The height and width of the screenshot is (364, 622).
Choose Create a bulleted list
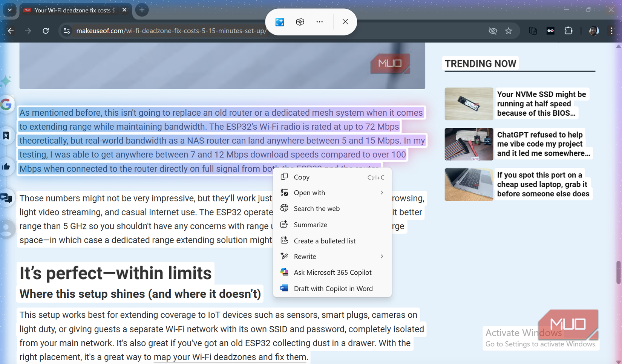[332, 241]
